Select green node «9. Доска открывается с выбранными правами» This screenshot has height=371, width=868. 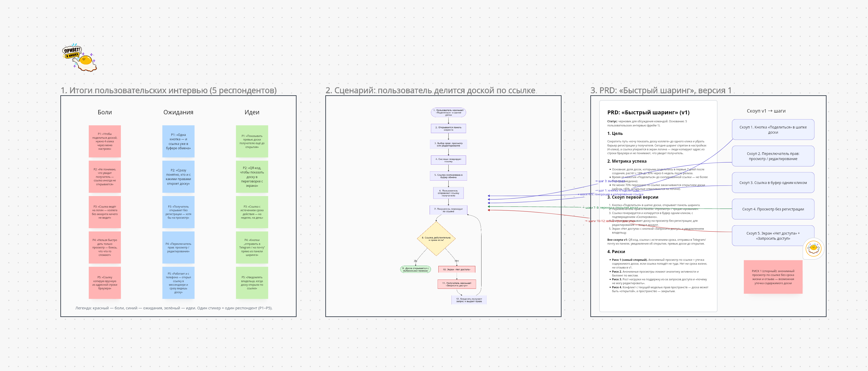click(x=416, y=269)
